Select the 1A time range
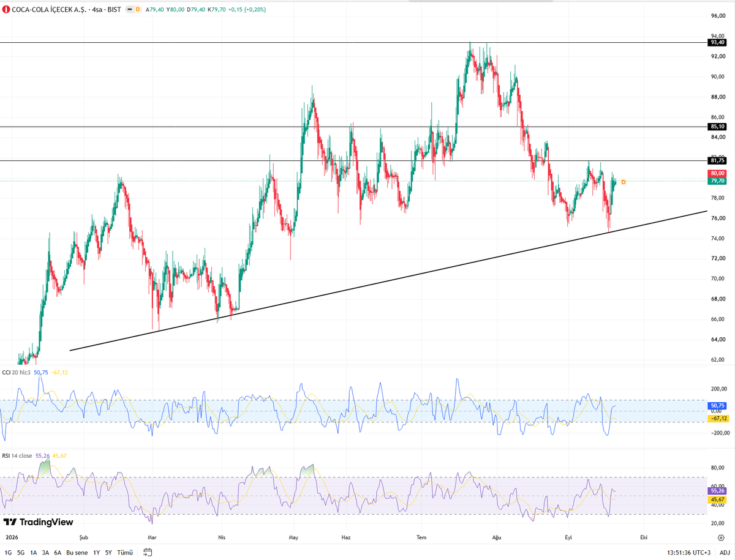The height and width of the screenshot is (560, 735). [x=33, y=552]
